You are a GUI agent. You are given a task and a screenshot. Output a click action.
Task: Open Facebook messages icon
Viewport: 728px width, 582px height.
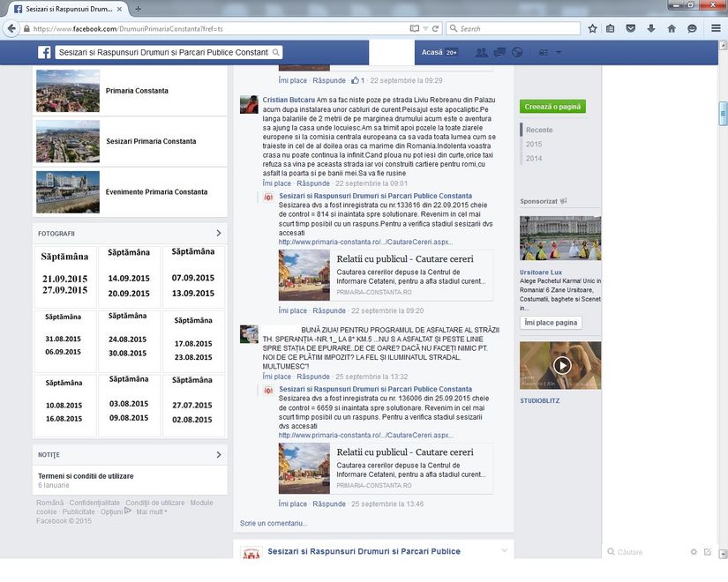[x=499, y=52]
